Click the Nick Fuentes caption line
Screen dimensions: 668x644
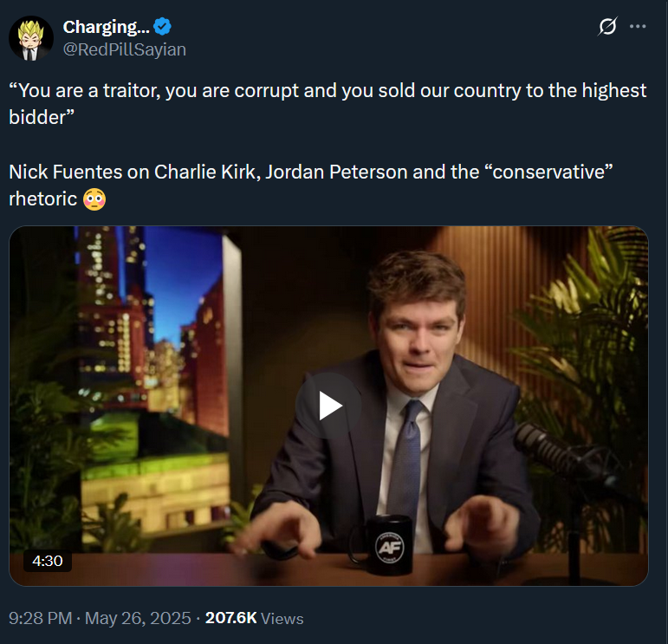point(310,172)
